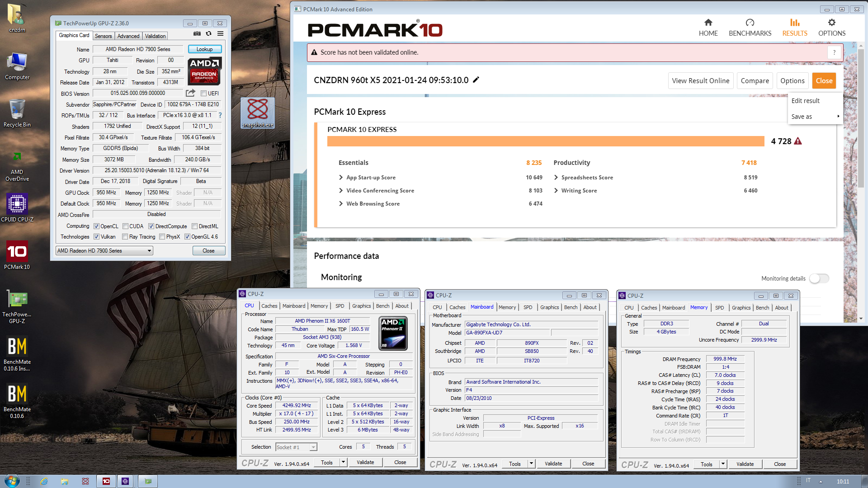Click Validate in the Memory CPU-Z window
Image resolution: width=868 pixels, height=488 pixels.
tap(745, 464)
